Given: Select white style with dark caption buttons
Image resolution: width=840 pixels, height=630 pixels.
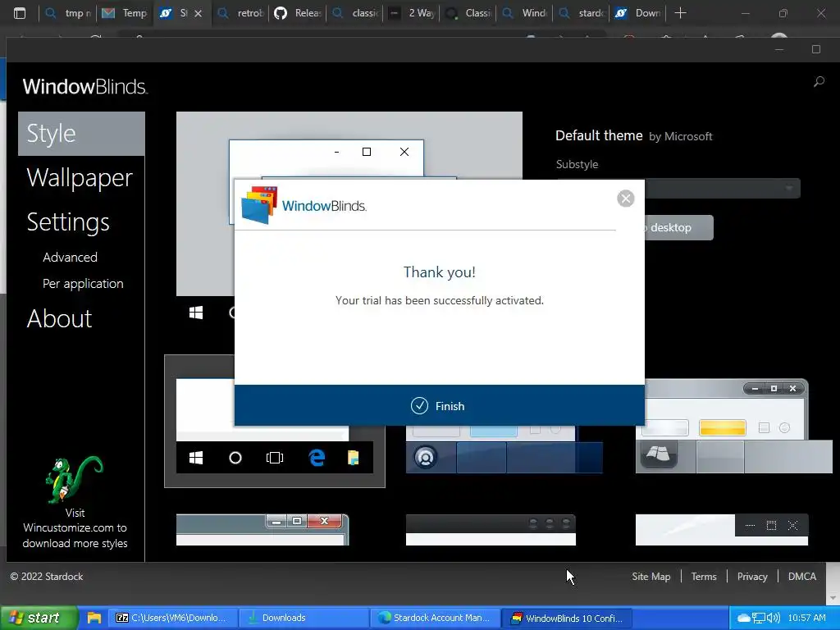Looking at the screenshot, I should [x=722, y=530].
